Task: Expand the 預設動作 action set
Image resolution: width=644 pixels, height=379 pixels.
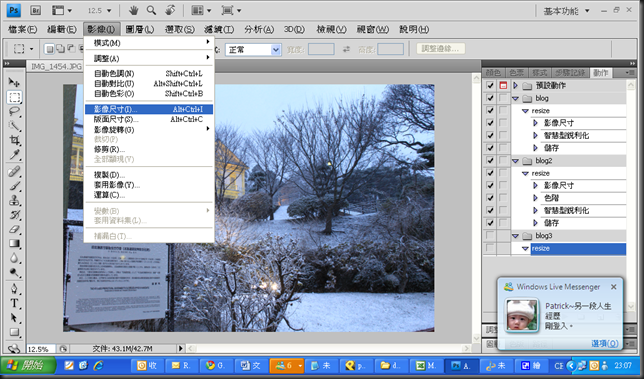Action: pyautogui.click(x=515, y=85)
